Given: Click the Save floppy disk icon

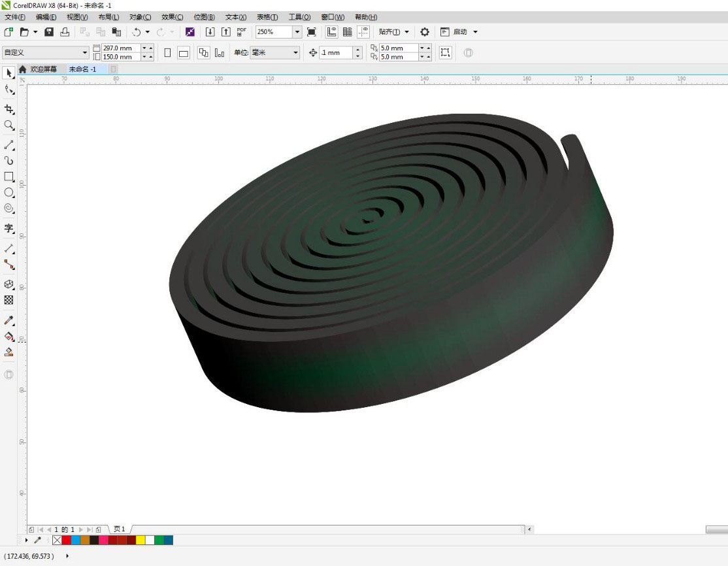Looking at the screenshot, I should [49, 31].
